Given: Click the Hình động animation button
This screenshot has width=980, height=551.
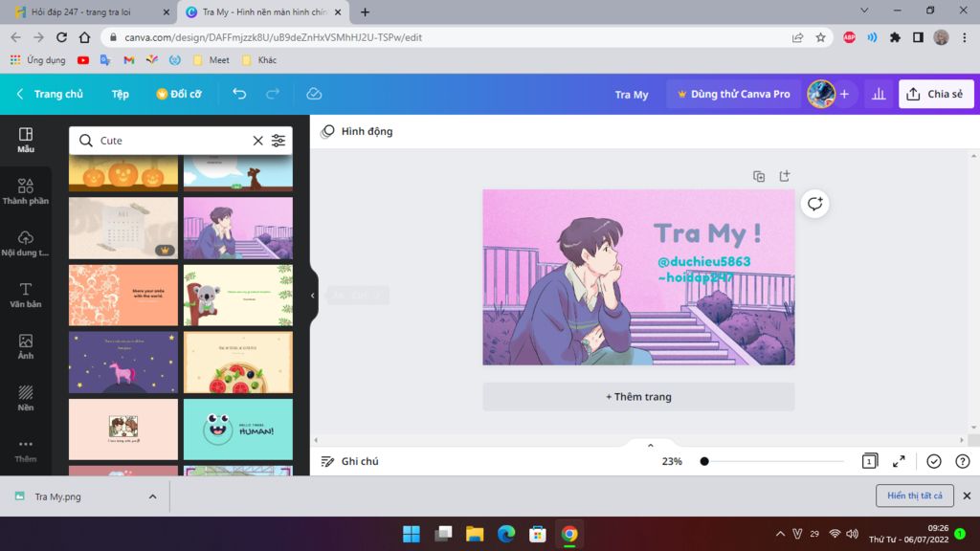Looking at the screenshot, I should pyautogui.click(x=357, y=131).
